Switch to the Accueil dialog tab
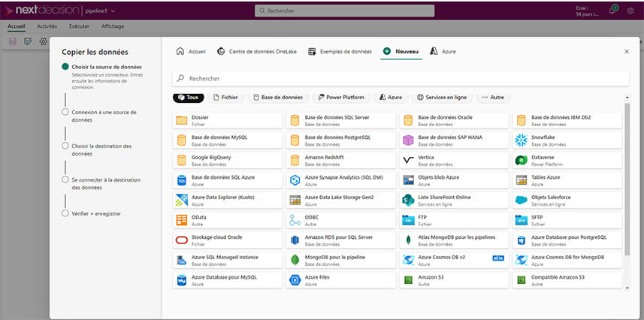The image size is (644, 320). click(191, 51)
